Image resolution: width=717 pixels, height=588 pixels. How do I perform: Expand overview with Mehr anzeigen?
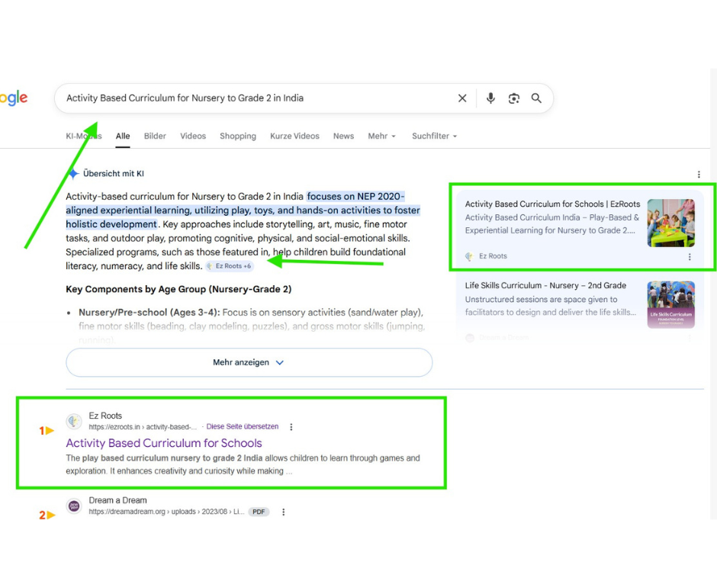(249, 362)
